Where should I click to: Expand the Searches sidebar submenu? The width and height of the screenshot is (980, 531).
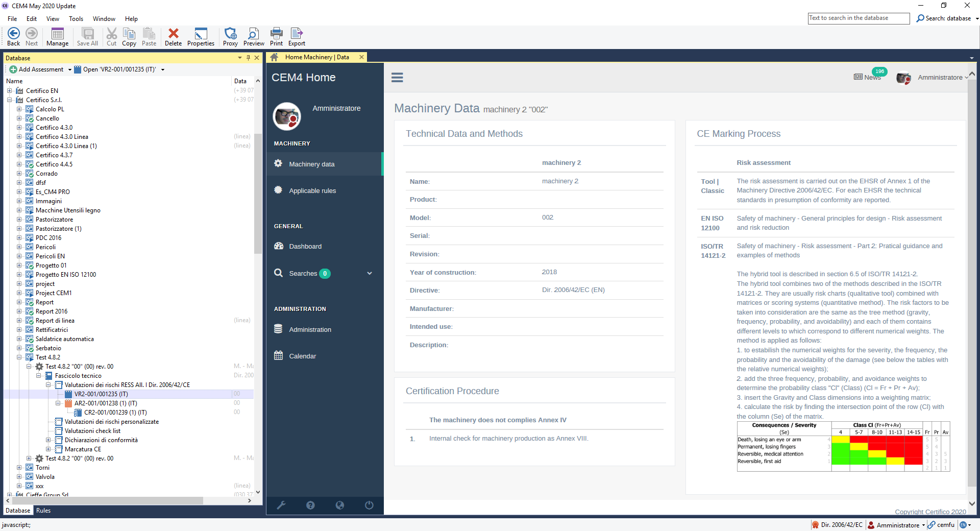click(x=369, y=273)
